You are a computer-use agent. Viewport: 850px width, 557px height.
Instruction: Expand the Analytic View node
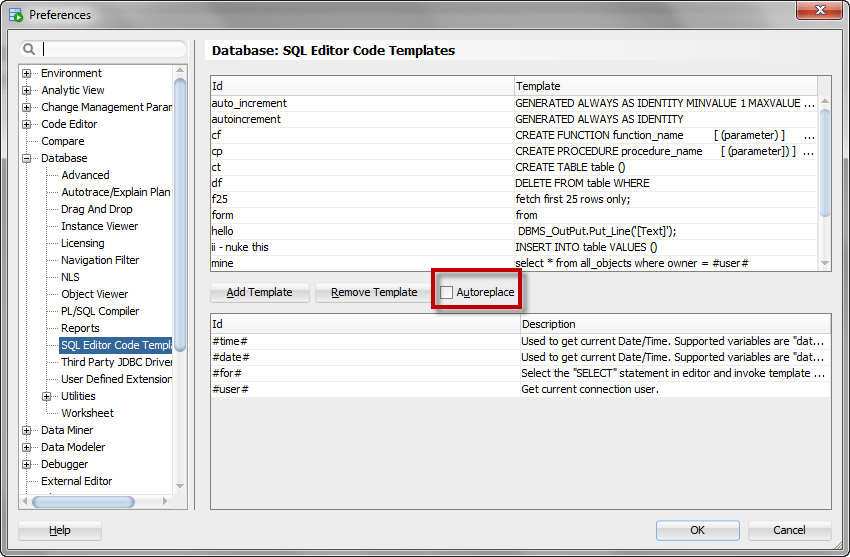coord(26,90)
